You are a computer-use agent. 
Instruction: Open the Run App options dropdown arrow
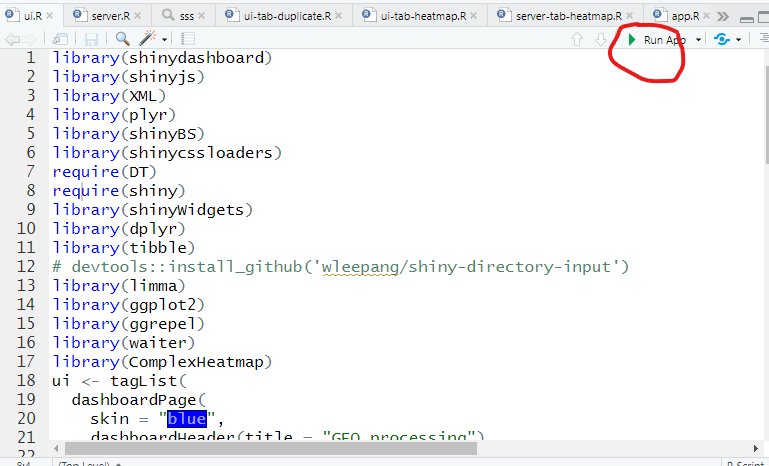[x=698, y=40]
